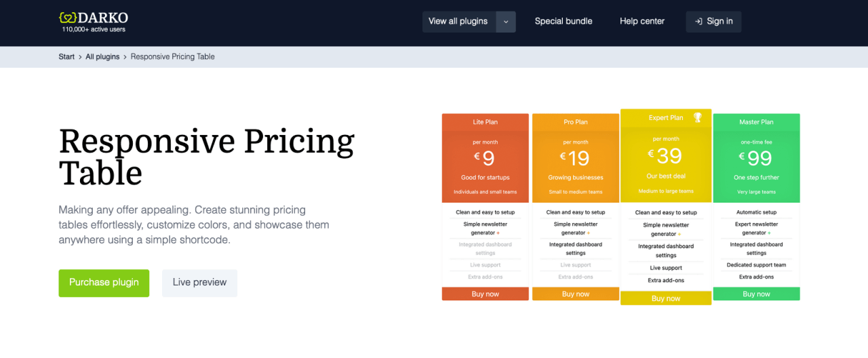The height and width of the screenshot is (358, 868).
Task: Open Live preview of the plugin
Action: (199, 283)
